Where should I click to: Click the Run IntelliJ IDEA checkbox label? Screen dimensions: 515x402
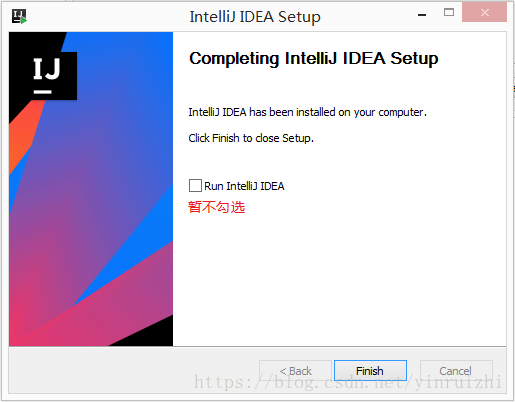(x=244, y=186)
